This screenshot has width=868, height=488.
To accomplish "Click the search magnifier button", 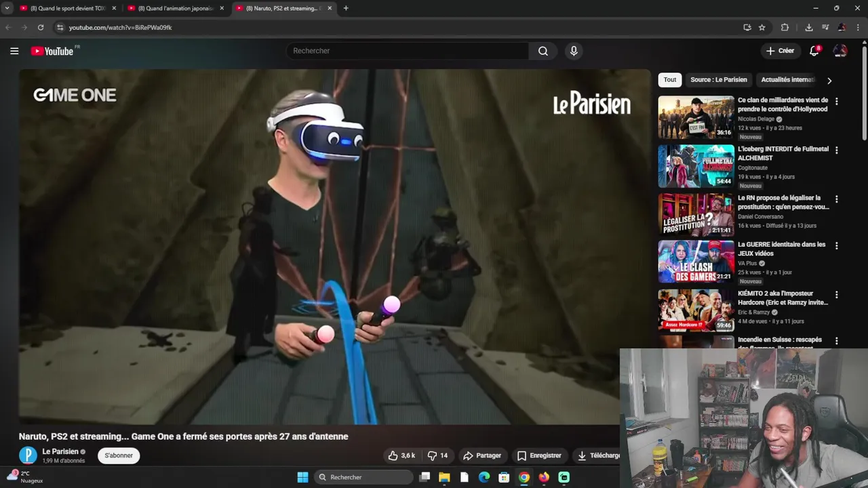I will (x=543, y=51).
